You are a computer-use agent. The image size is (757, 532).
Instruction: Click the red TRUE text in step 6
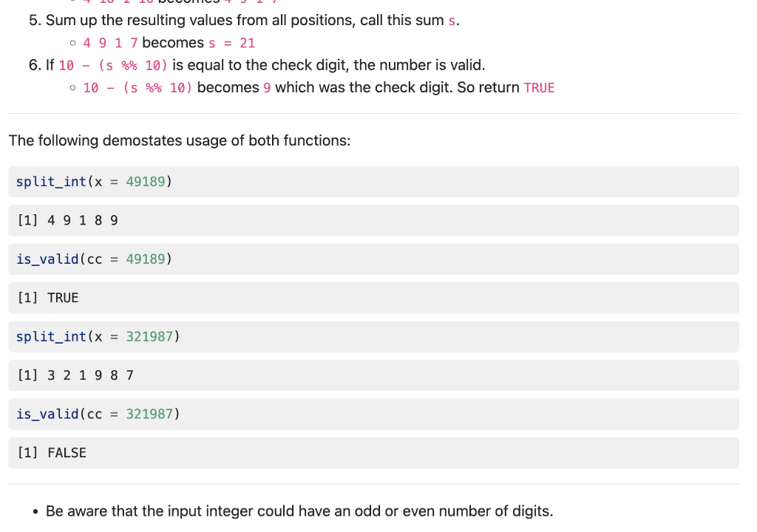tap(539, 87)
